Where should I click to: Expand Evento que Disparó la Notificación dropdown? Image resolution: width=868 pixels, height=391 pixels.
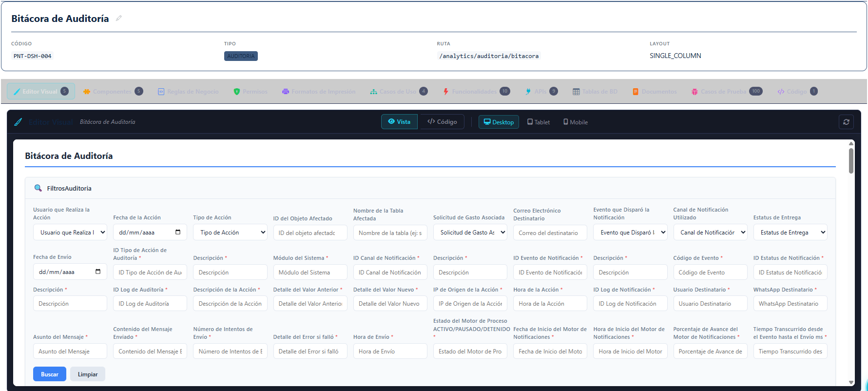tap(630, 233)
